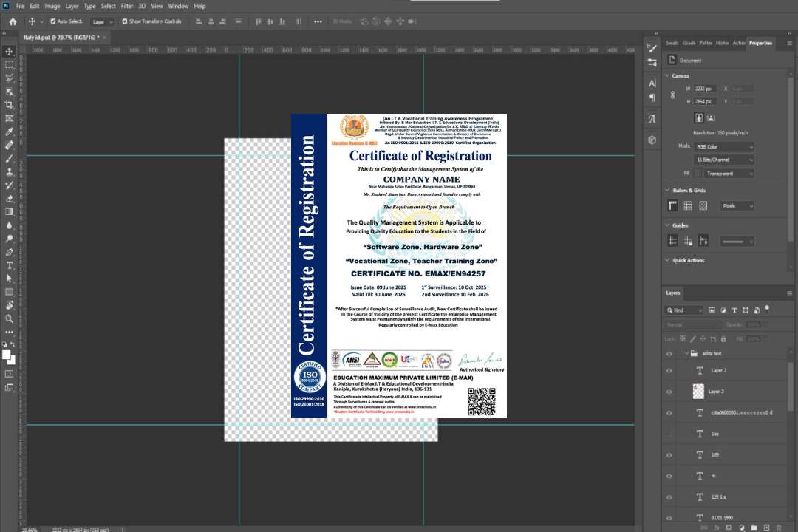Select the Hand tool
Viewport: 798px width, 532px height.
pyautogui.click(x=9, y=305)
